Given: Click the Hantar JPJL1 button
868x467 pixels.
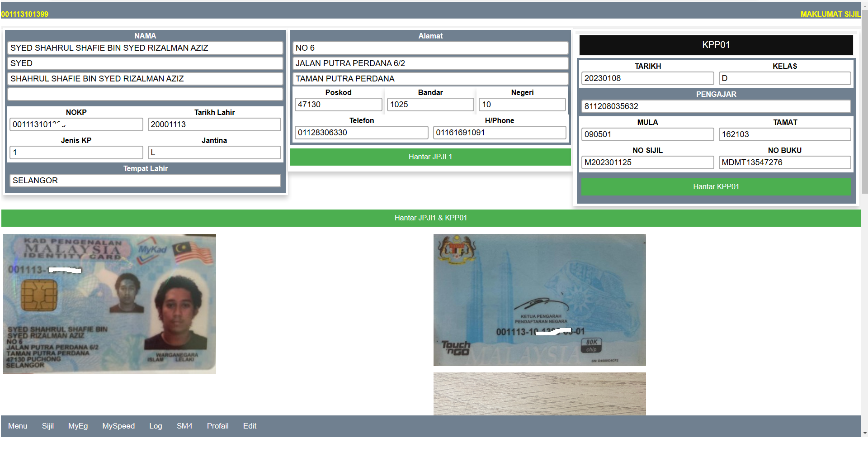Looking at the screenshot, I should (x=430, y=157).
